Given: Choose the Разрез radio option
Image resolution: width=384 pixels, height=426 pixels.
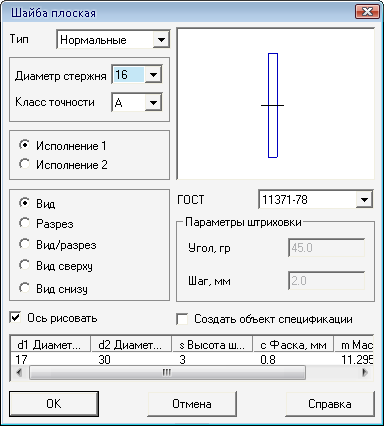Looking at the screenshot, I should point(24,223).
